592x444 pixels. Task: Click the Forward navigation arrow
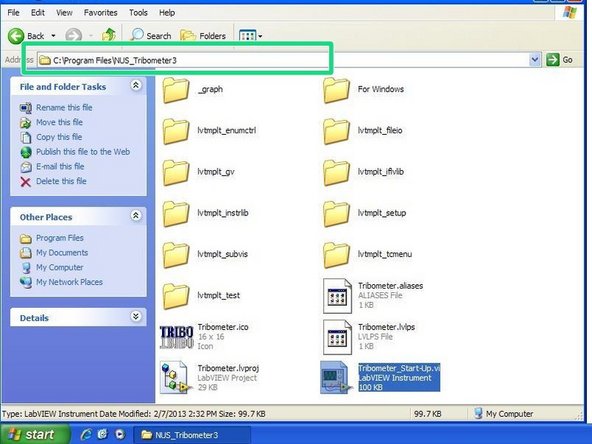point(74,36)
